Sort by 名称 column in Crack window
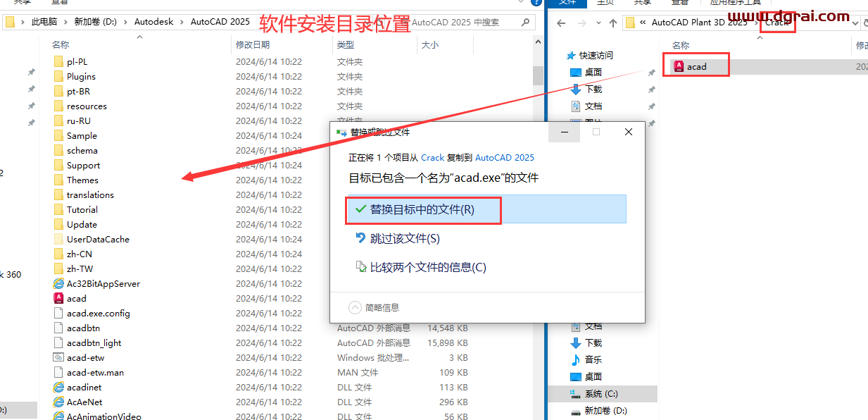This screenshot has width=868, height=420. pyautogui.click(x=681, y=45)
